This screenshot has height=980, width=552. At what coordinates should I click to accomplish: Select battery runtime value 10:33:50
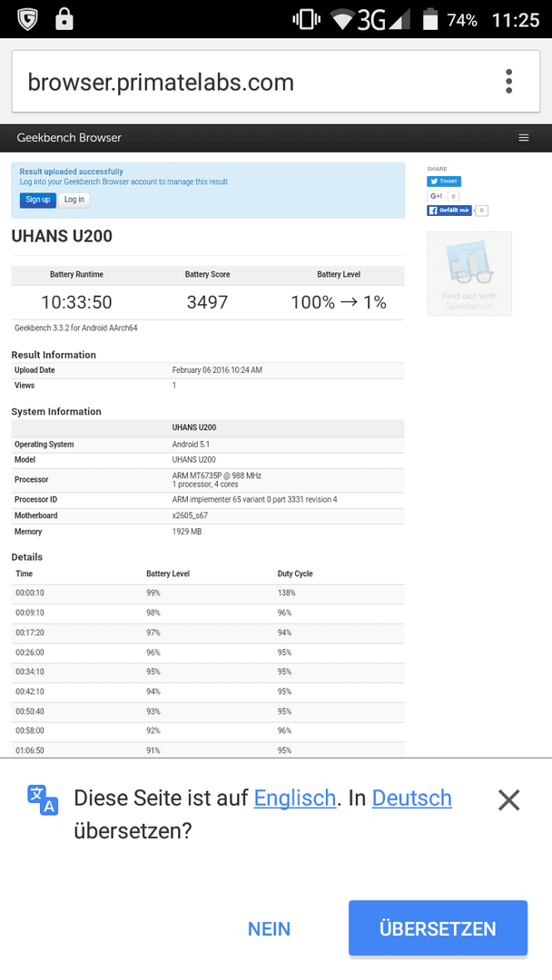coord(76,302)
